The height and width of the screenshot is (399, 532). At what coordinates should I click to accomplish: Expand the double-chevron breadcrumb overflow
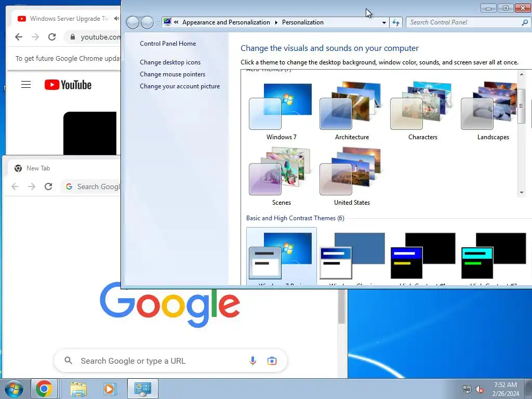[x=176, y=22]
